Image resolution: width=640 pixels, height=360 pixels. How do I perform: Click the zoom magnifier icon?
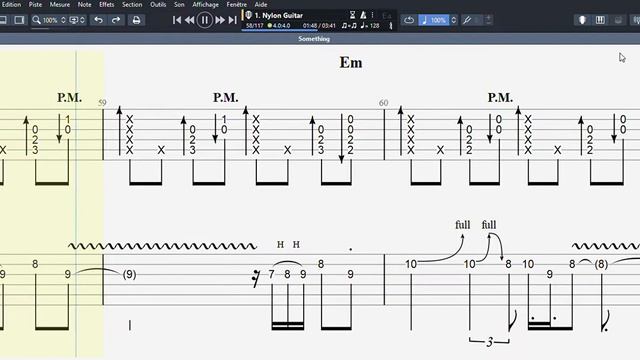point(37,20)
